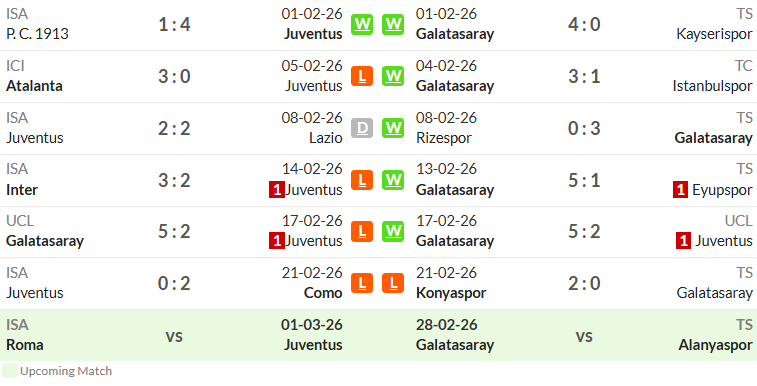Open the Alanyaspor upcoming opponent link
Viewport: 757px width, 386px height.
point(715,345)
